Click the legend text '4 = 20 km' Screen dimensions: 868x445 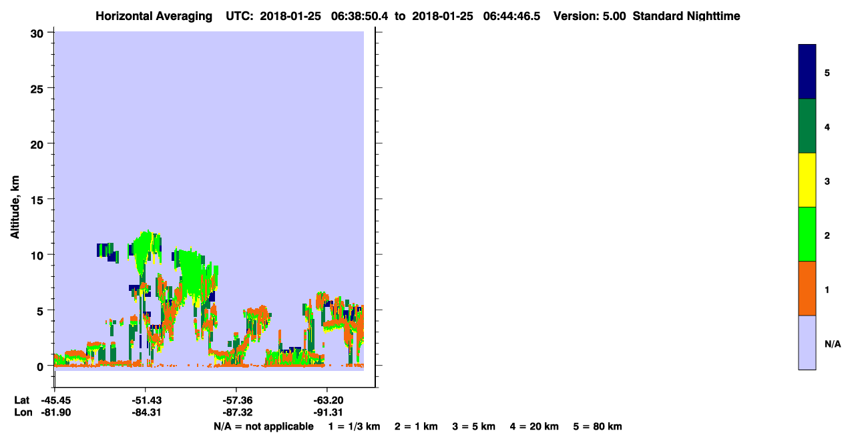[535, 426]
